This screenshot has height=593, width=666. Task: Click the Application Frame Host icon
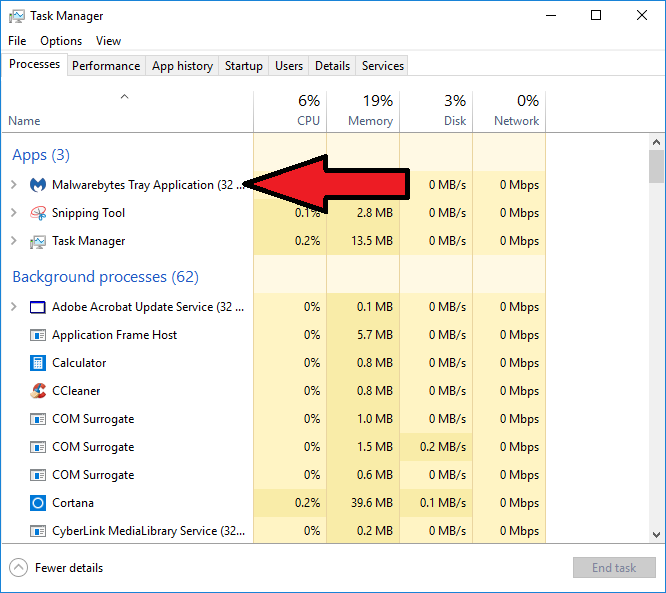pyautogui.click(x=38, y=335)
